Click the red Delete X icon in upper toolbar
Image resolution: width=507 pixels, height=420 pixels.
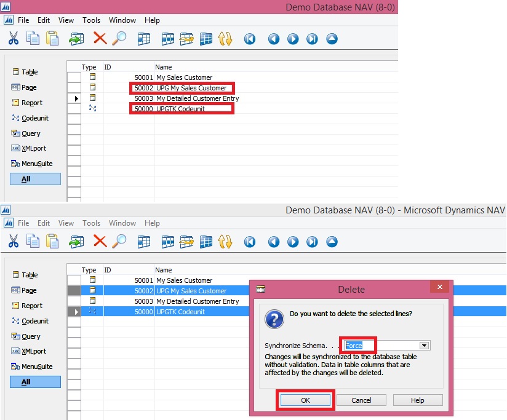pyautogui.click(x=100, y=39)
